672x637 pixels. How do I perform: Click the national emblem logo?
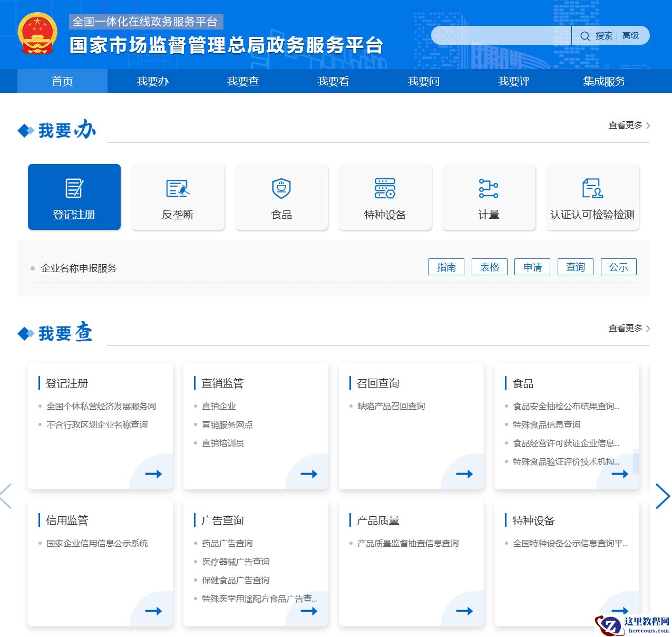point(37,36)
